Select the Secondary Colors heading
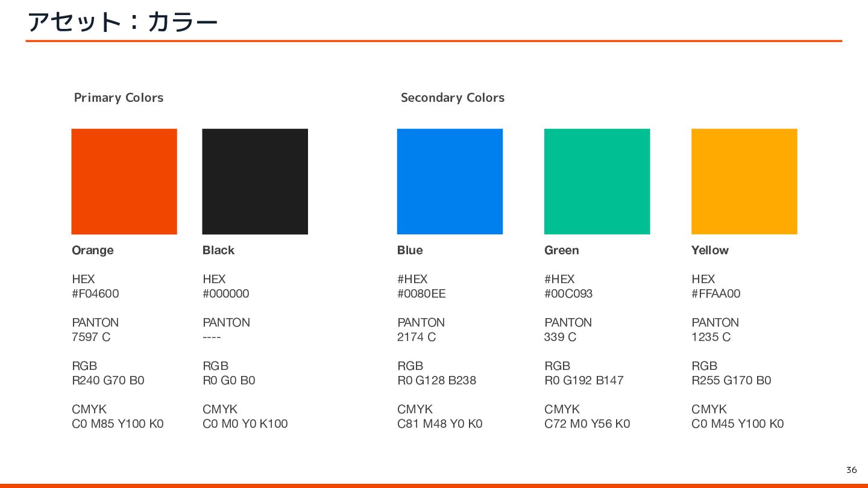 [x=453, y=98]
